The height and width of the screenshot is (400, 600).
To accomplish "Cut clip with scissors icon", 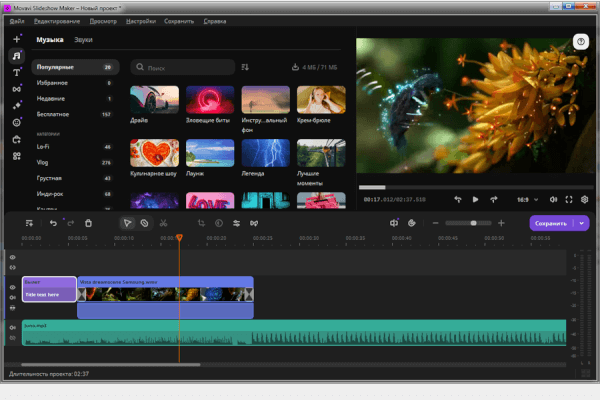I will point(163,223).
